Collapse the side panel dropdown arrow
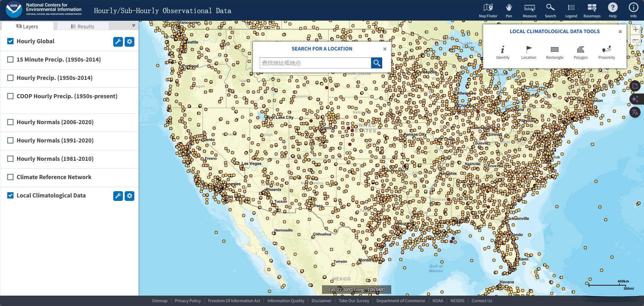This screenshot has height=306, width=644. point(134,26)
